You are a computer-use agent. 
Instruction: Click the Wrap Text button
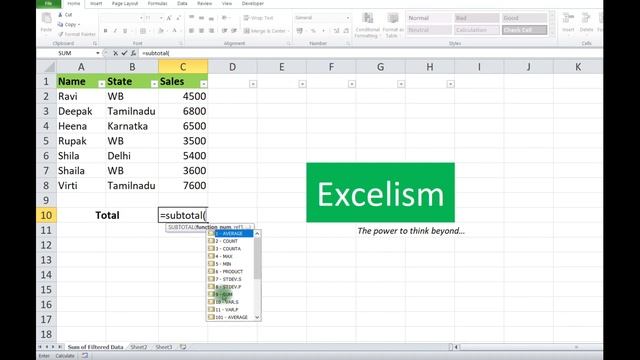point(258,18)
